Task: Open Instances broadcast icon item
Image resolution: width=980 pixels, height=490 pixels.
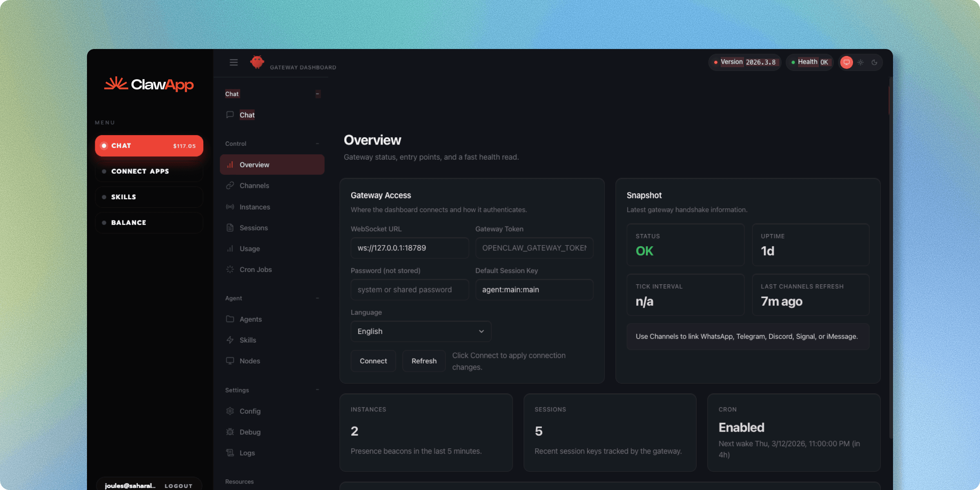Action: [230, 207]
